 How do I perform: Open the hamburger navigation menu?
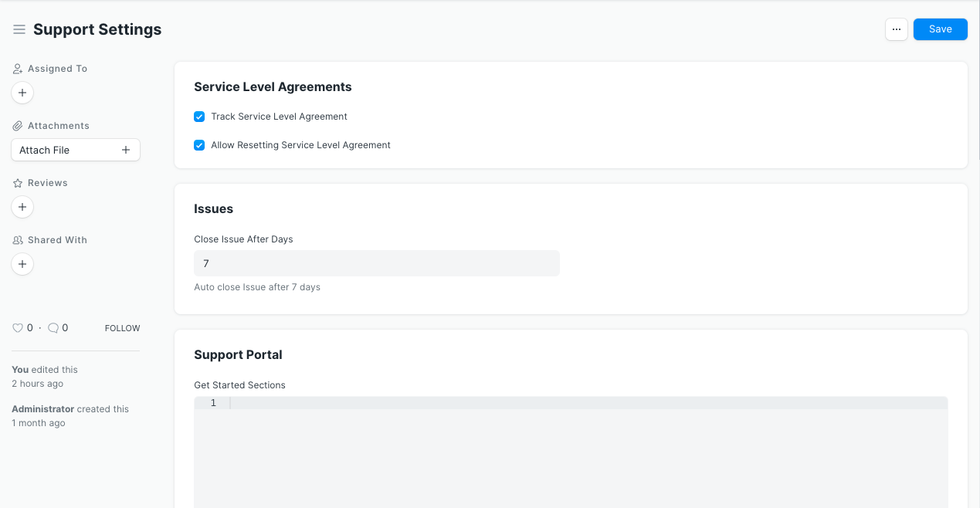(19, 29)
